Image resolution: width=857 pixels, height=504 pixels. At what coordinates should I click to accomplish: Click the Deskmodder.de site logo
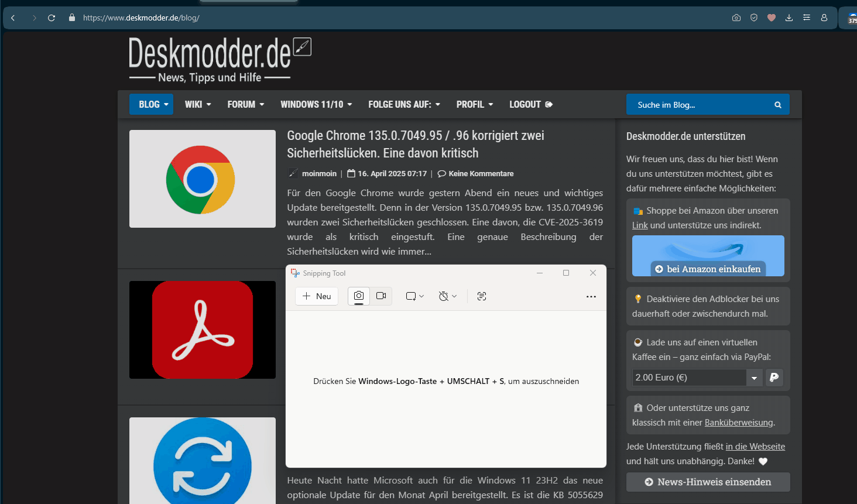click(220, 60)
